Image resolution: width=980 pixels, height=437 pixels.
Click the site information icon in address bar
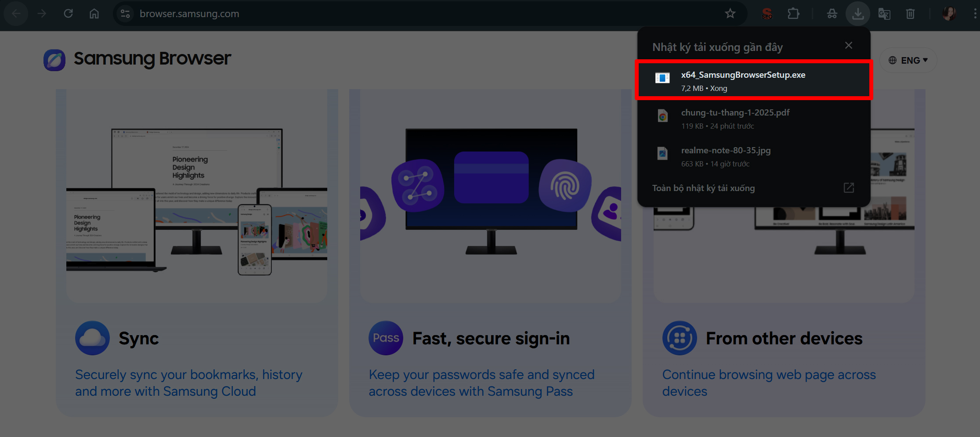coord(125,14)
